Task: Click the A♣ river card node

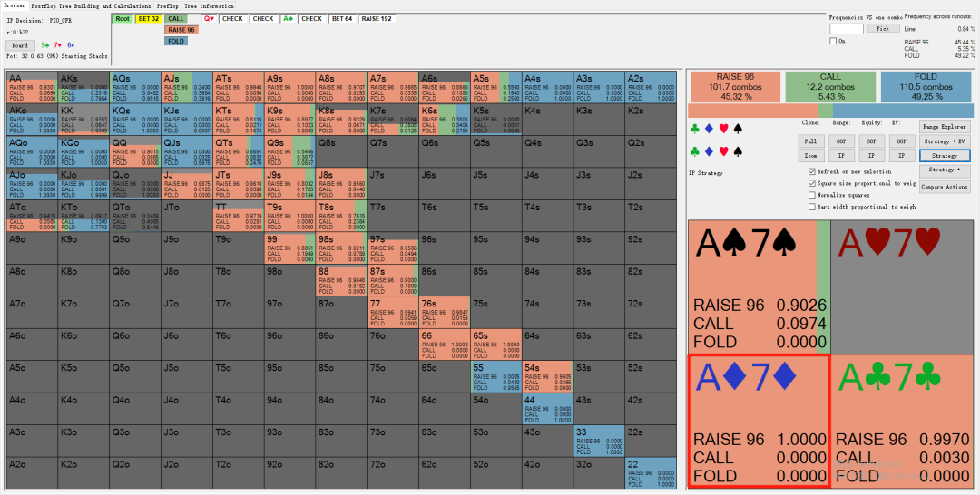Action: (288, 19)
